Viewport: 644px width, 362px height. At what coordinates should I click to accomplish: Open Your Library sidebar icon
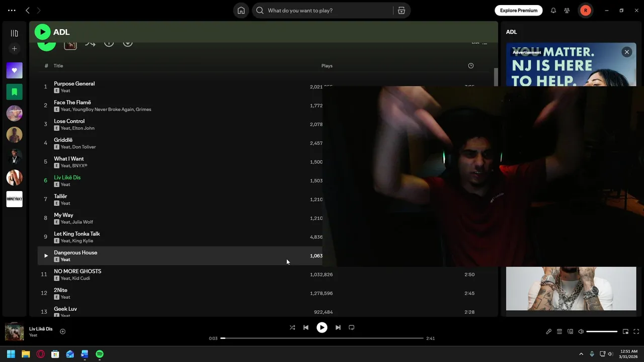click(x=14, y=33)
